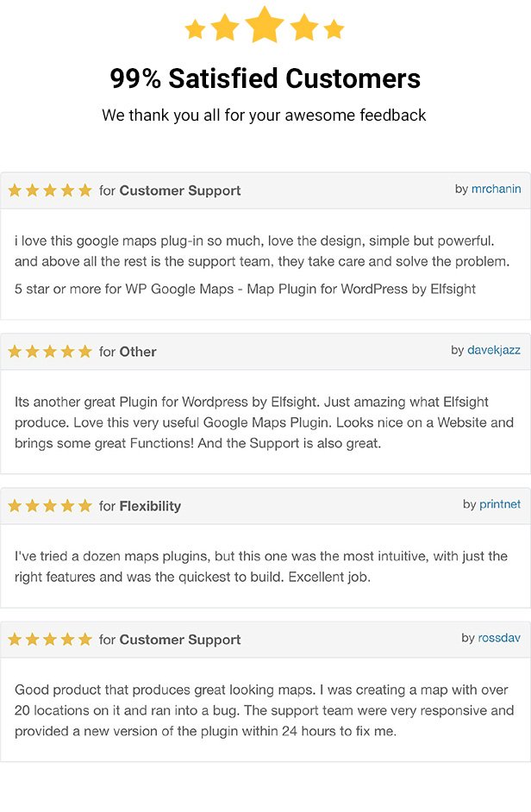The image size is (531, 812).
Task: Click first star in mrchanin's review rating
Action: (x=15, y=191)
